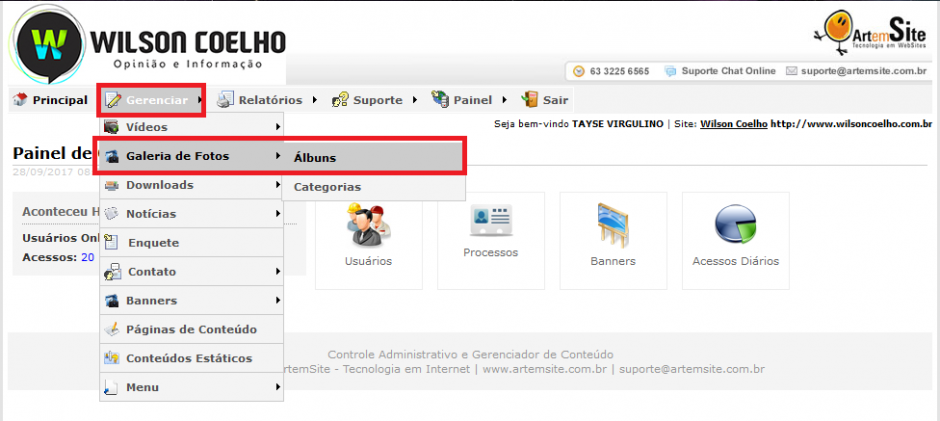Image resolution: width=940 pixels, height=421 pixels.
Task: Click the video icon beside Vídeos
Action: tap(112, 127)
